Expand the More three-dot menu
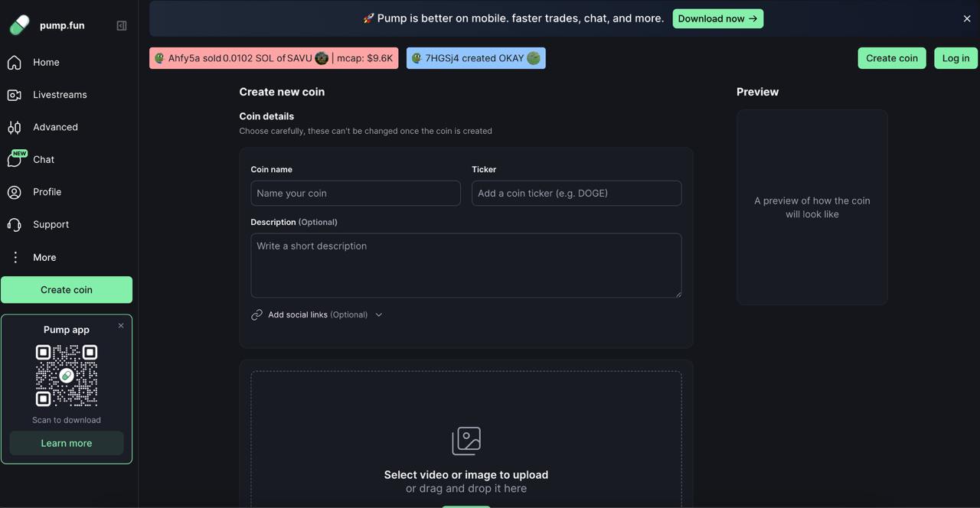 click(x=15, y=257)
